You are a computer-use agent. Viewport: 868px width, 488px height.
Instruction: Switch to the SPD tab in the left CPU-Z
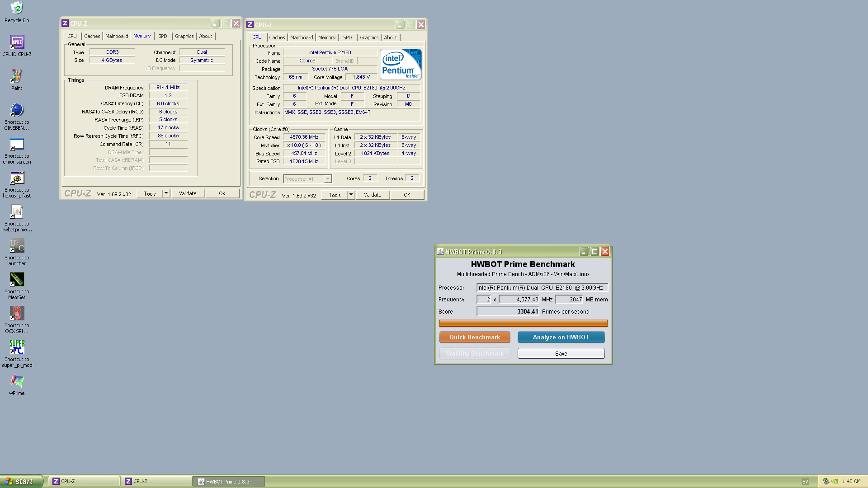click(x=163, y=36)
